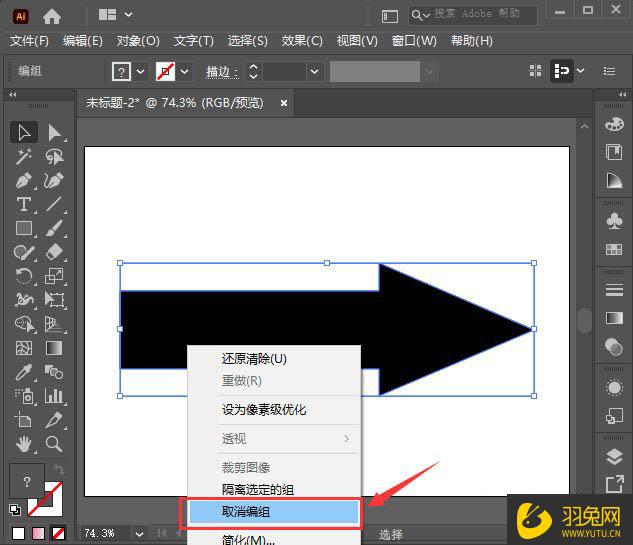Click the fill color swatch in toolbox

[27, 481]
